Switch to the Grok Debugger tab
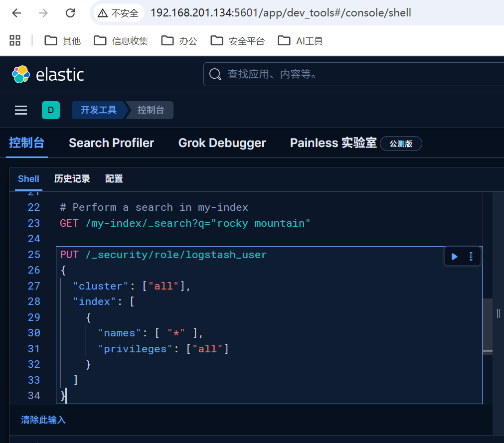 click(x=222, y=143)
